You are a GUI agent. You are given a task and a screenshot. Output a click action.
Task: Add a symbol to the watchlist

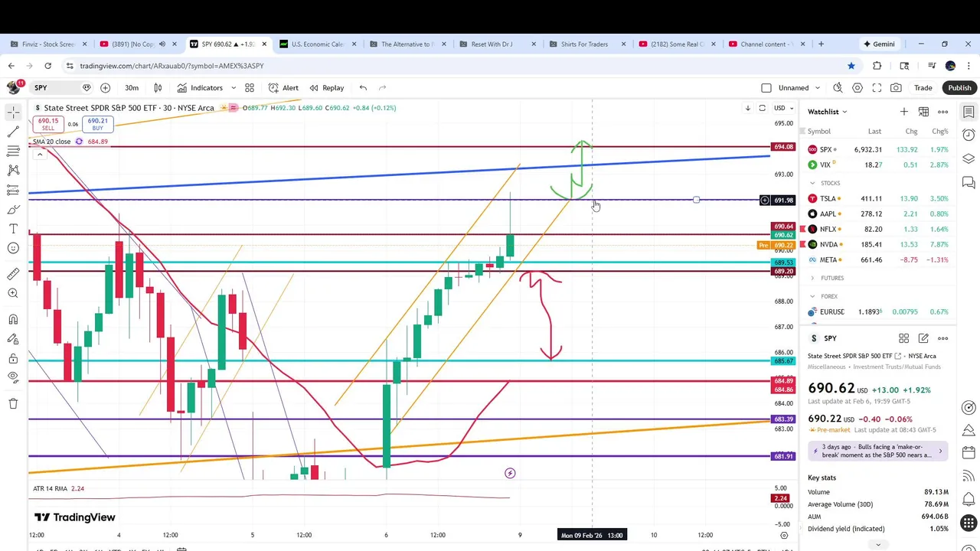(904, 112)
